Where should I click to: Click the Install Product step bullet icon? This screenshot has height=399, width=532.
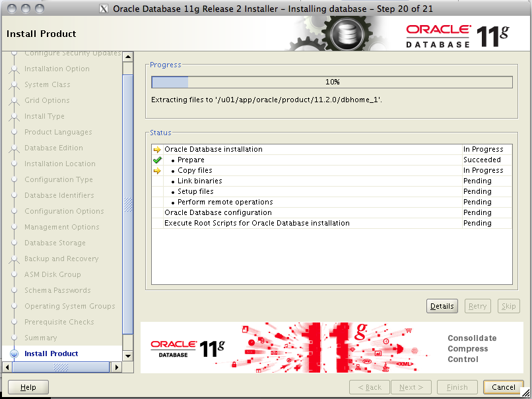(15, 353)
